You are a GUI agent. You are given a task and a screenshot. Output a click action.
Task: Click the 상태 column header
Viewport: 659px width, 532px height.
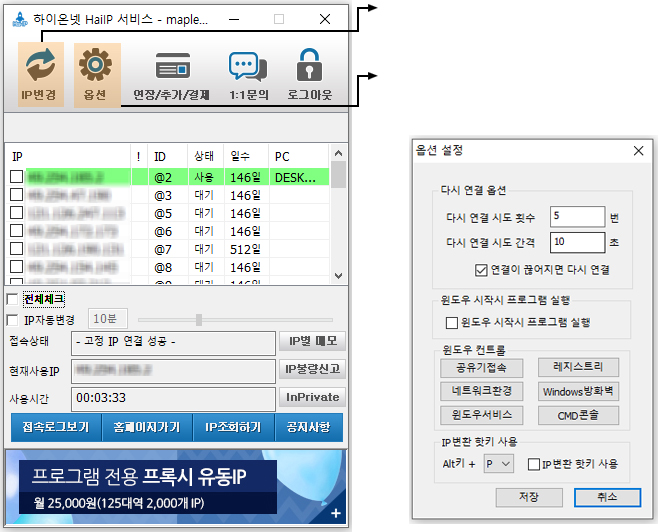point(206,156)
